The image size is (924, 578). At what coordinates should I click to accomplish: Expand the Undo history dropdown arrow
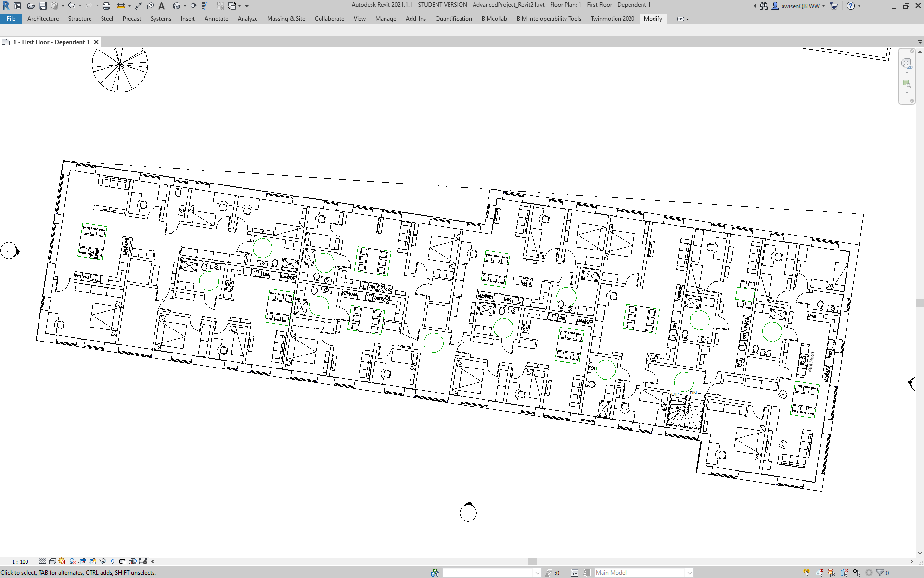coord(80,5)
